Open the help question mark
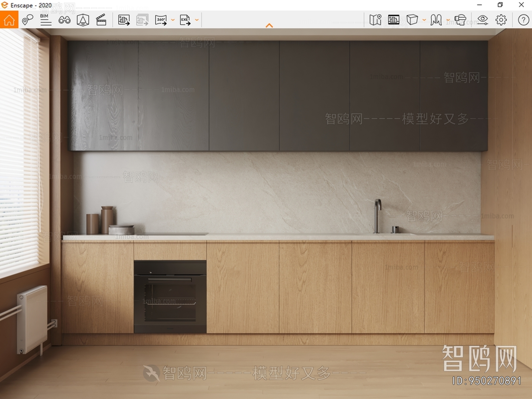The width and height of the screenshot is (532, 399). point(523,20)
